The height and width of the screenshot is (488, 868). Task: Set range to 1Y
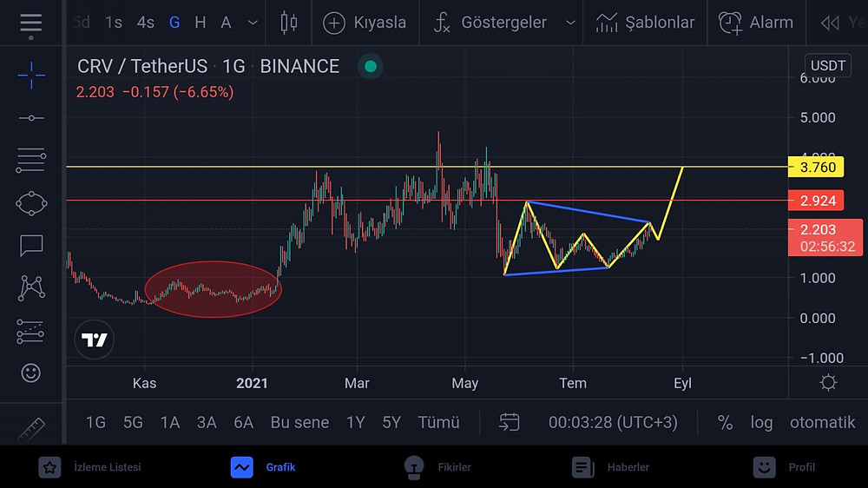(355, 423)
